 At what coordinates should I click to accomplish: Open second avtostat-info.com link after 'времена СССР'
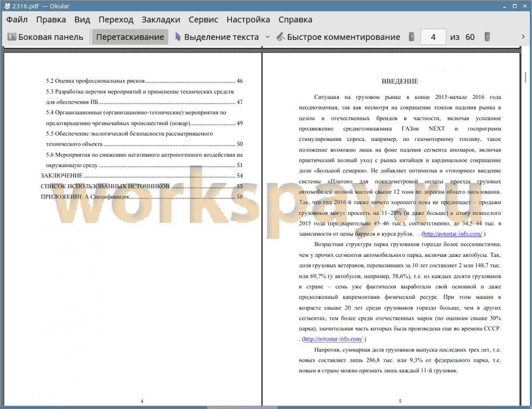(x=333, y=339)
